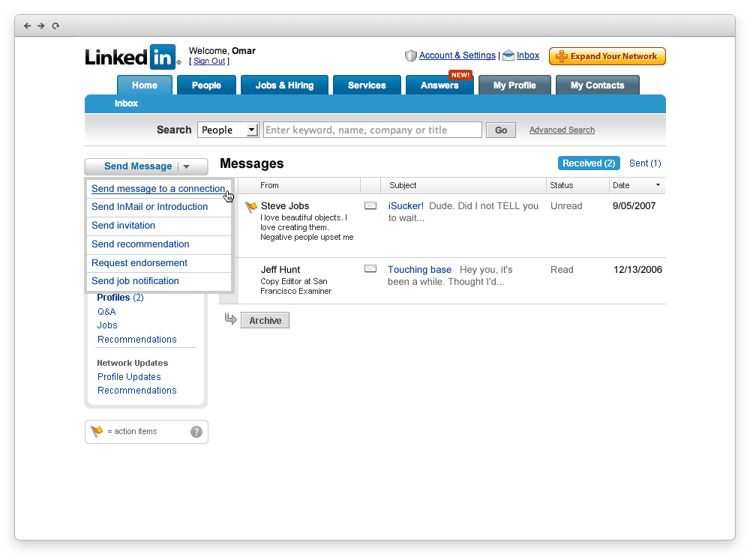Choose Send message to a connection
This screenshot has width=750, height=560.
(x=158, y=189)
